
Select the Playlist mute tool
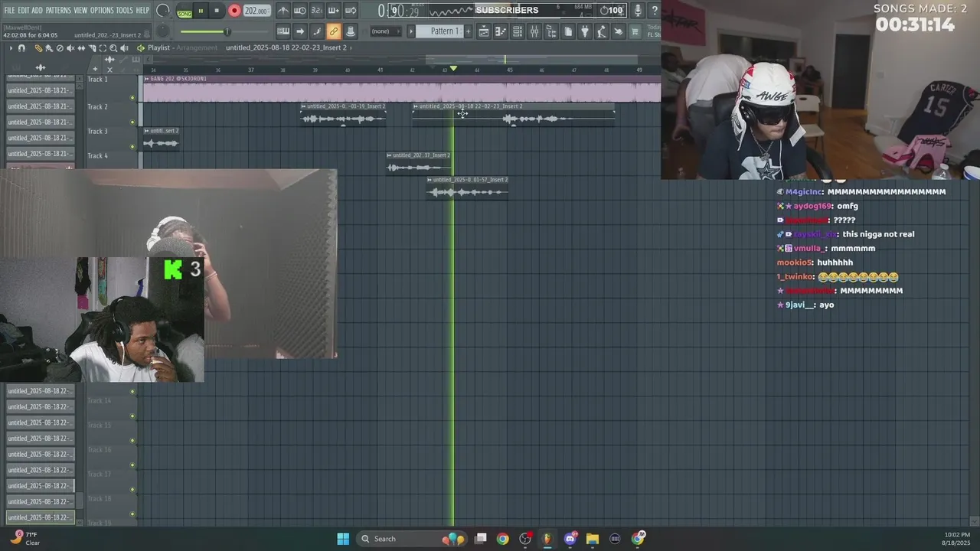point(70,47)
